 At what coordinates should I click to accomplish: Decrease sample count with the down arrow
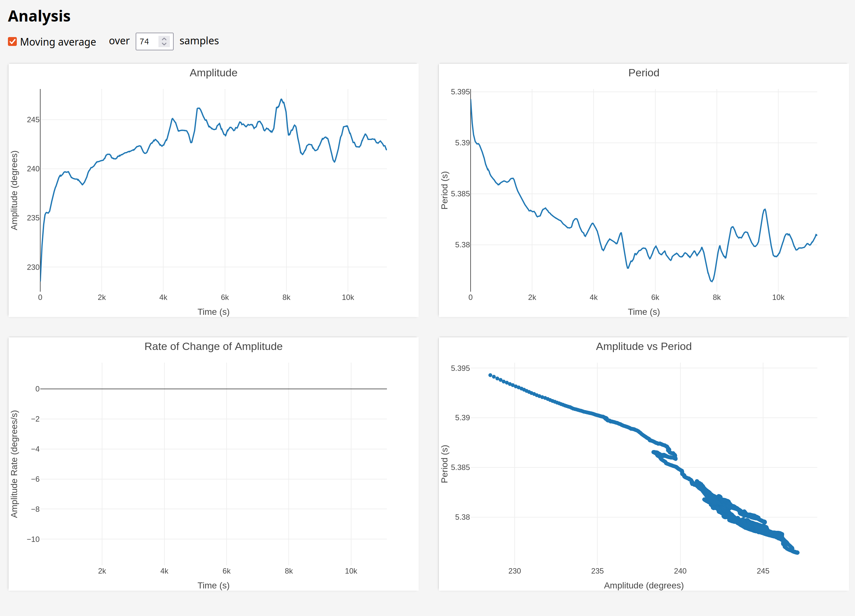tap(164, 44)
